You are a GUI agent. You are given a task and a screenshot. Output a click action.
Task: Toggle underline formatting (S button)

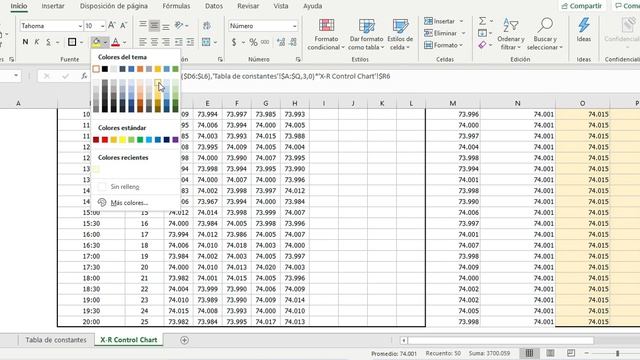pos(48,42)
